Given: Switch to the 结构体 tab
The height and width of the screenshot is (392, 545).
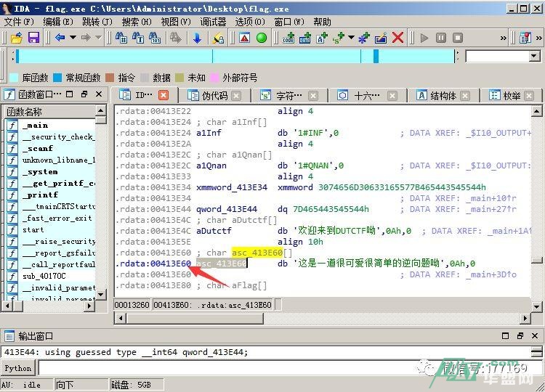Looking at the screenshot, I should coord(443,95).
